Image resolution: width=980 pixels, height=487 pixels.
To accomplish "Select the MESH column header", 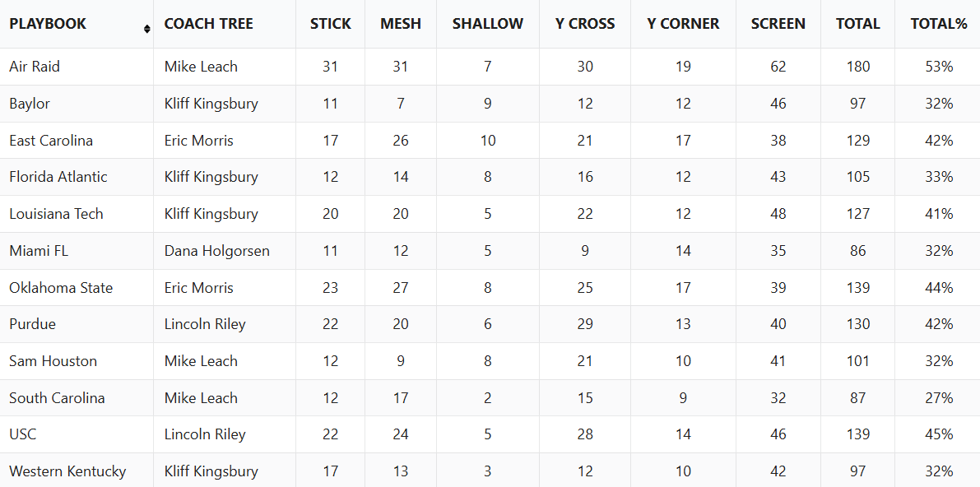I will click(x=401, y=25).
